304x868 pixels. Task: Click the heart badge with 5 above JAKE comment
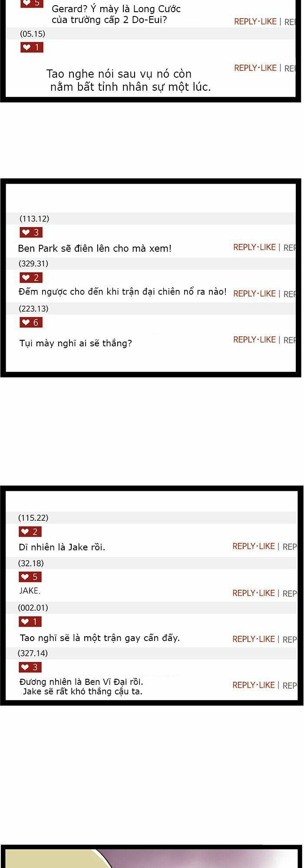click(30, 577)
